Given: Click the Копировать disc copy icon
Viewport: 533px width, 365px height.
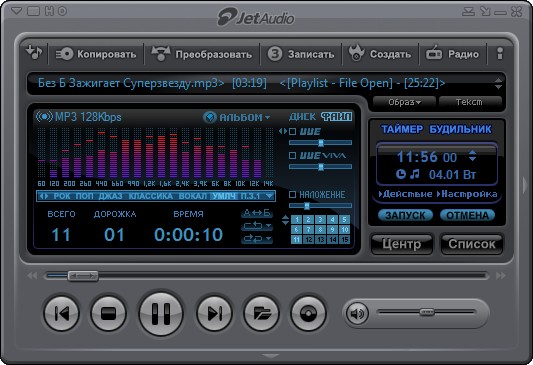Looking at the screenshot, I should click(x=64, y=54).
